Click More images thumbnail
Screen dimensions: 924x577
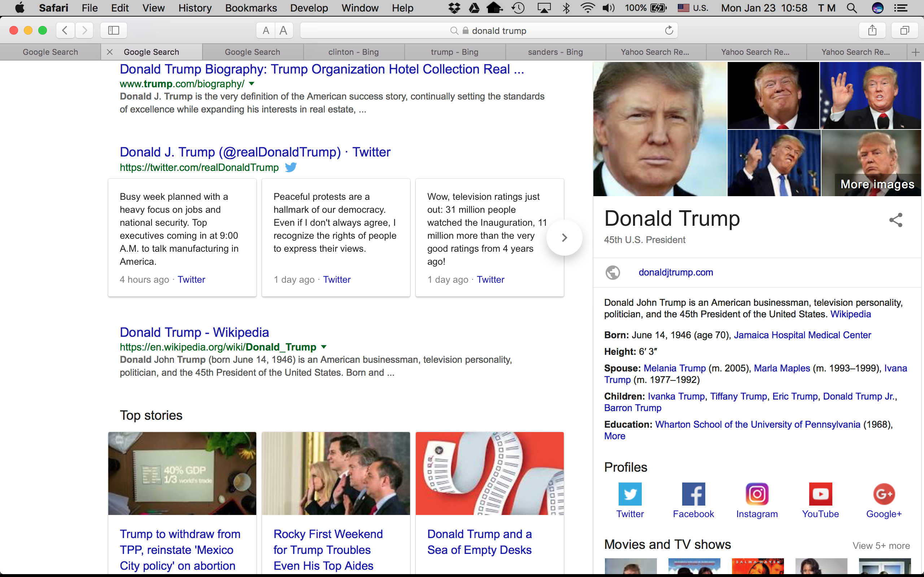[x=877, y=184]
